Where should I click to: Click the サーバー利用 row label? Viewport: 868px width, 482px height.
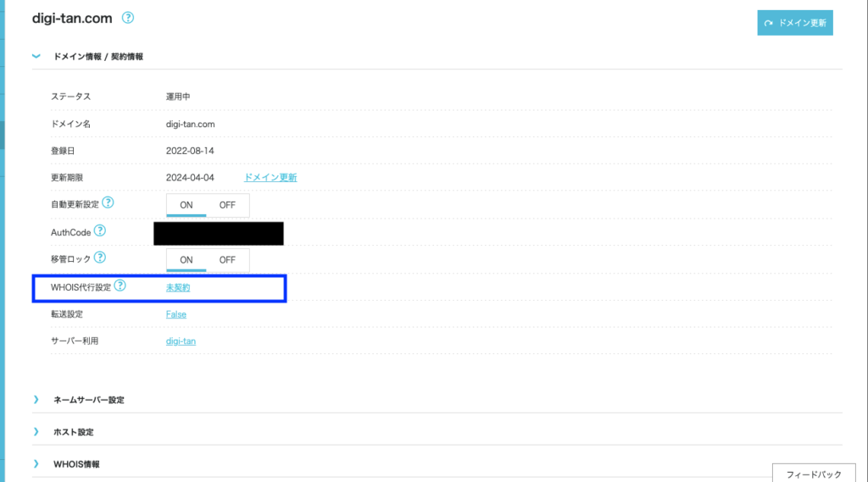point(75,341)
